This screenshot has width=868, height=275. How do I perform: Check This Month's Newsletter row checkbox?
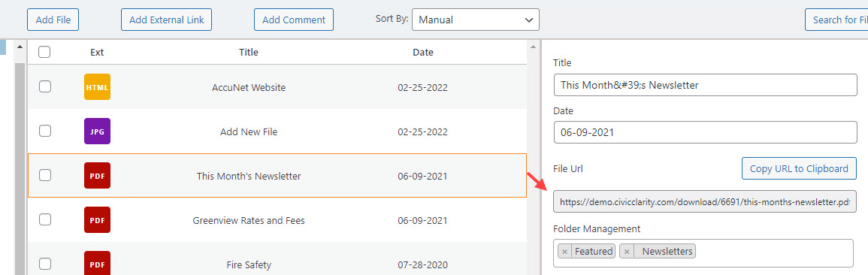coord(45,175)
